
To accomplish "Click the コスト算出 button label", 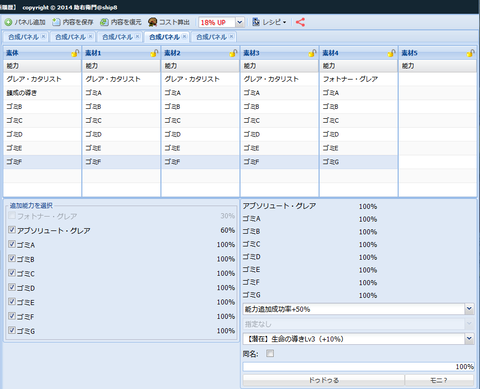I will pyautogui.click(x=174, y=22).
